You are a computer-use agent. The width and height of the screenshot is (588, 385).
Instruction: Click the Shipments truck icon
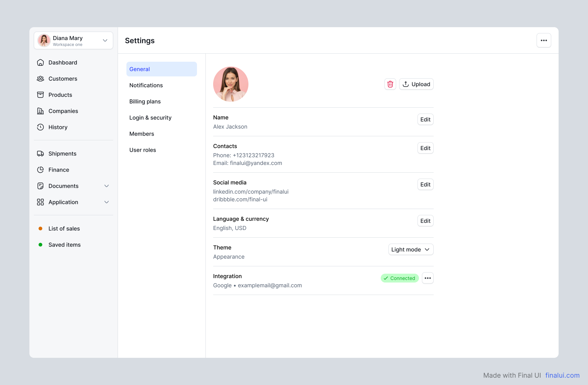pyautogui.click(x=40, y=154)
